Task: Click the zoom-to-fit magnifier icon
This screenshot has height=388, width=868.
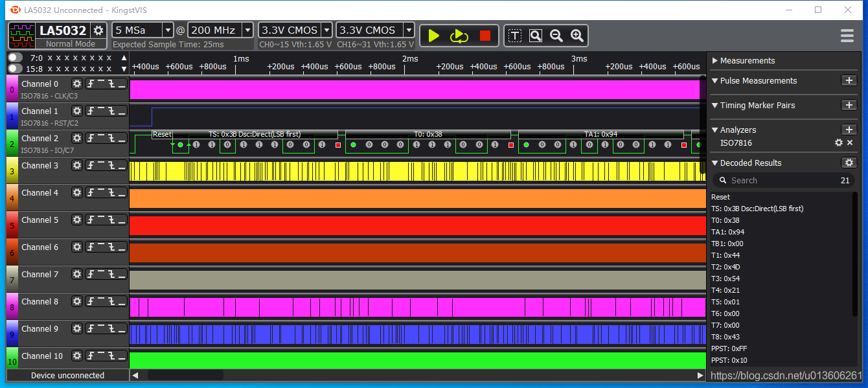Action: [536, 36]
